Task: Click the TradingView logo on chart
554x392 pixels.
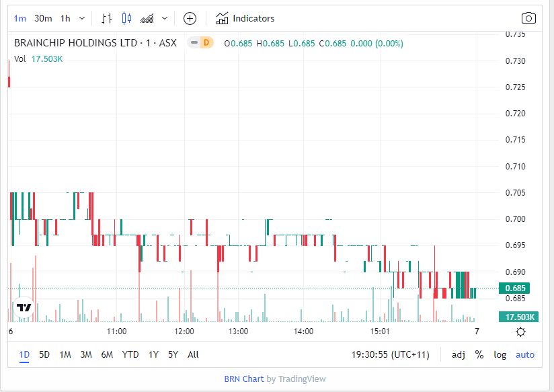Action: coord(24,307)
